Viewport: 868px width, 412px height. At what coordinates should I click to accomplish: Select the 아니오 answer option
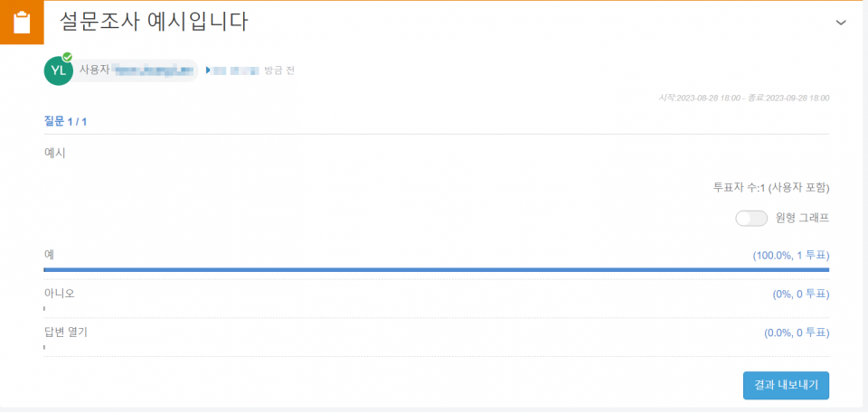[60, 294]
